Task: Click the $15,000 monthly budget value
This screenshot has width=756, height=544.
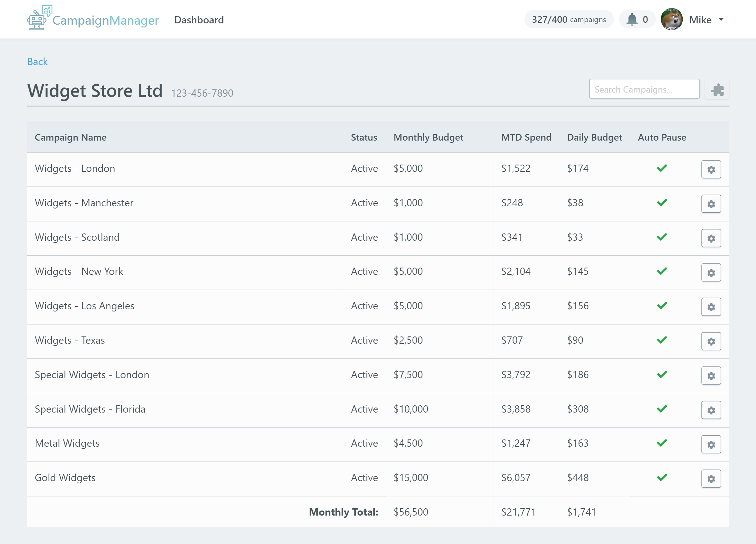Action: click(411, 478)
